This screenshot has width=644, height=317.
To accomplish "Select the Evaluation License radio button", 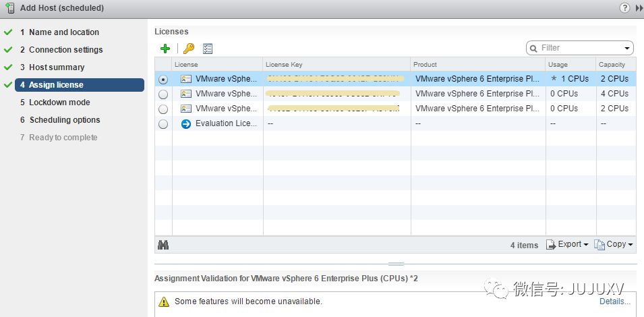I will click(x=163, y=124).
